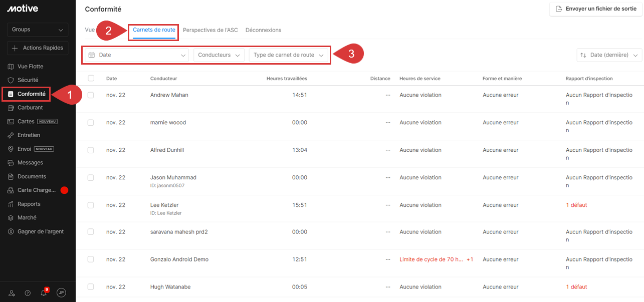The image size is (644, 302).
Task: Open the 1 défaut link for Lee Ketzler
Action: click(x=576, y=205)
